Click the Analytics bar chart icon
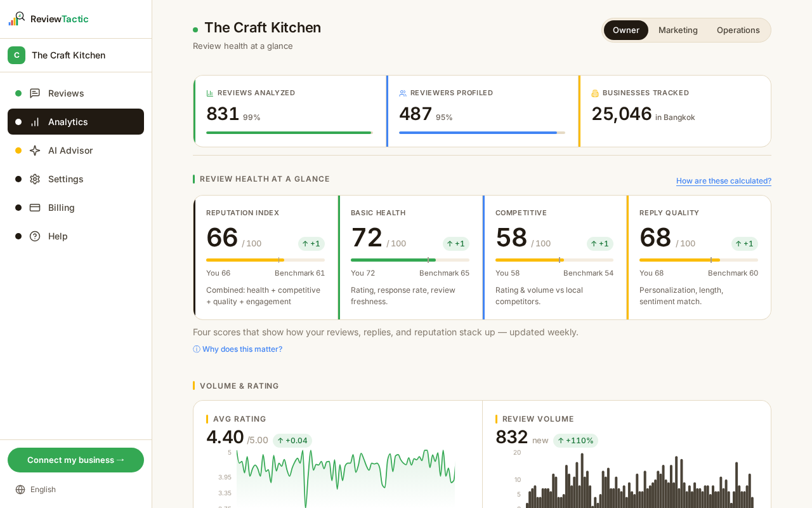This screenshot has width=812, height=508. pos(35,122)
